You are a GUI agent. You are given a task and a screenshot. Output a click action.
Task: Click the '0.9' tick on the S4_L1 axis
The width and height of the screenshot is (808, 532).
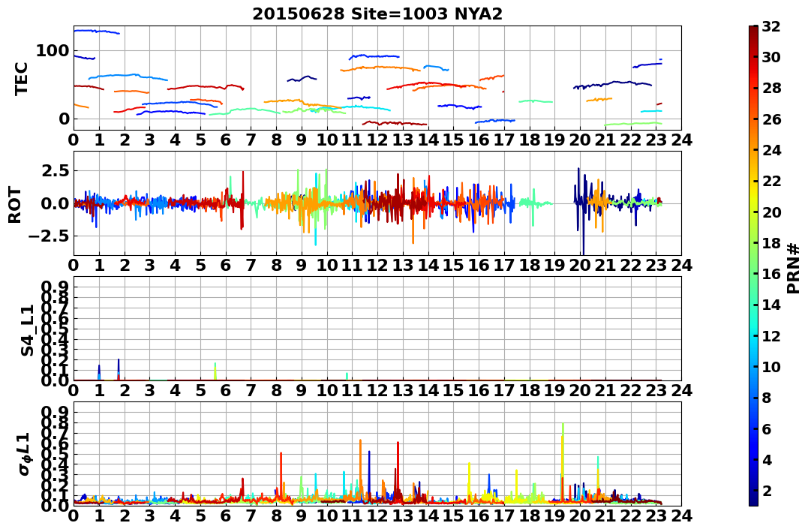pos(54,287)
